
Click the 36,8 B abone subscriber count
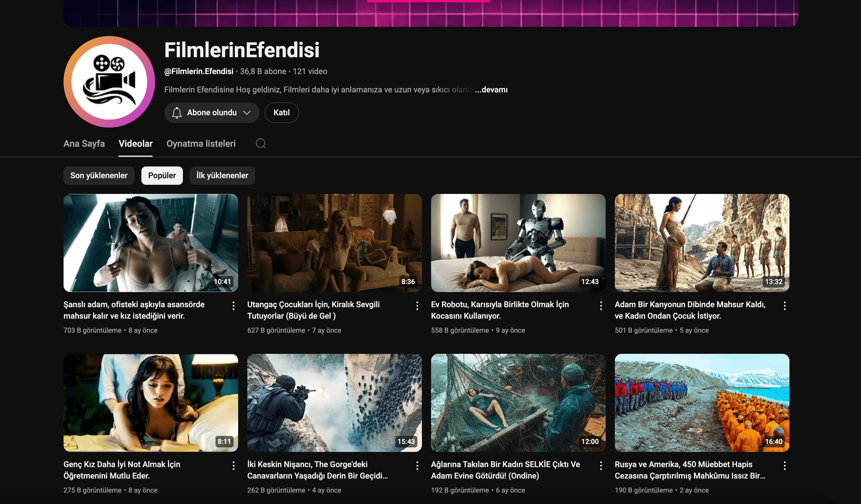pyautogui.click(x=263, y=71)
